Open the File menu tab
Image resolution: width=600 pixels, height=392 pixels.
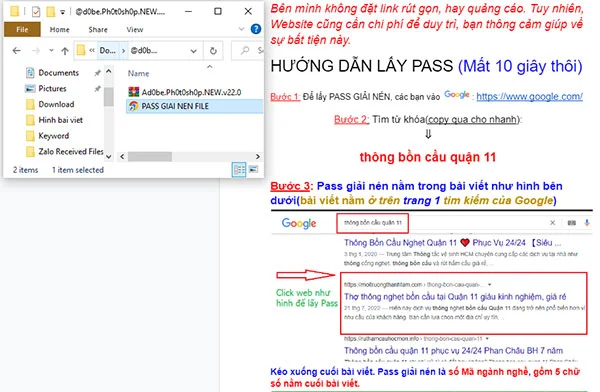point(22,29)
